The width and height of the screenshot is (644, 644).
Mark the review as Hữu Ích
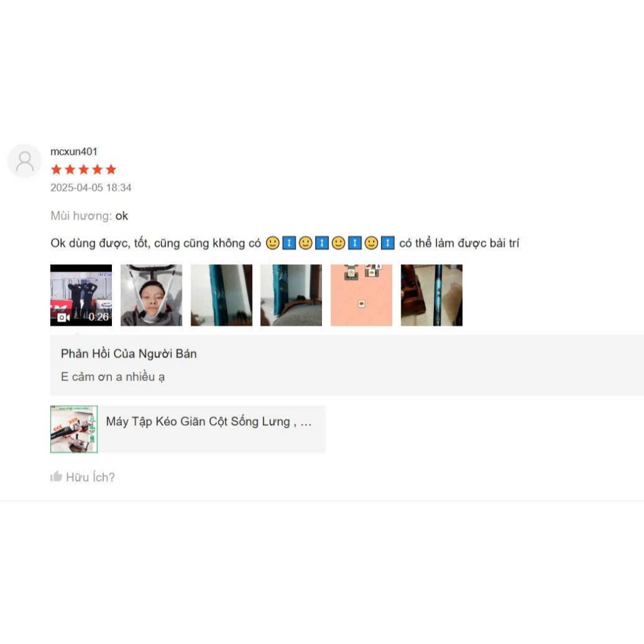click(82, 477)
